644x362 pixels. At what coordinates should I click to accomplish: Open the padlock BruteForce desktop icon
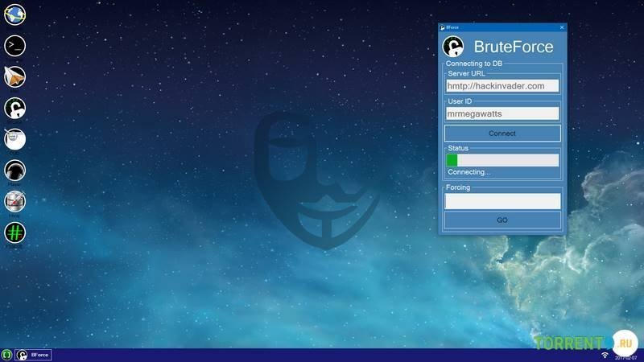click(x=14, y=108)
